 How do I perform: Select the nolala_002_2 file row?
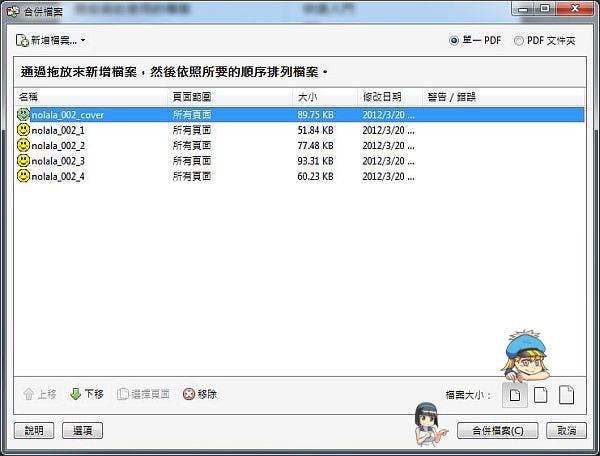300,146
